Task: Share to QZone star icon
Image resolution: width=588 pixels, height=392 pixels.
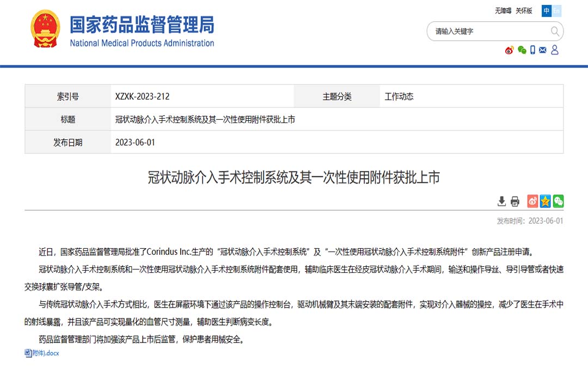Action: (545, 201)
